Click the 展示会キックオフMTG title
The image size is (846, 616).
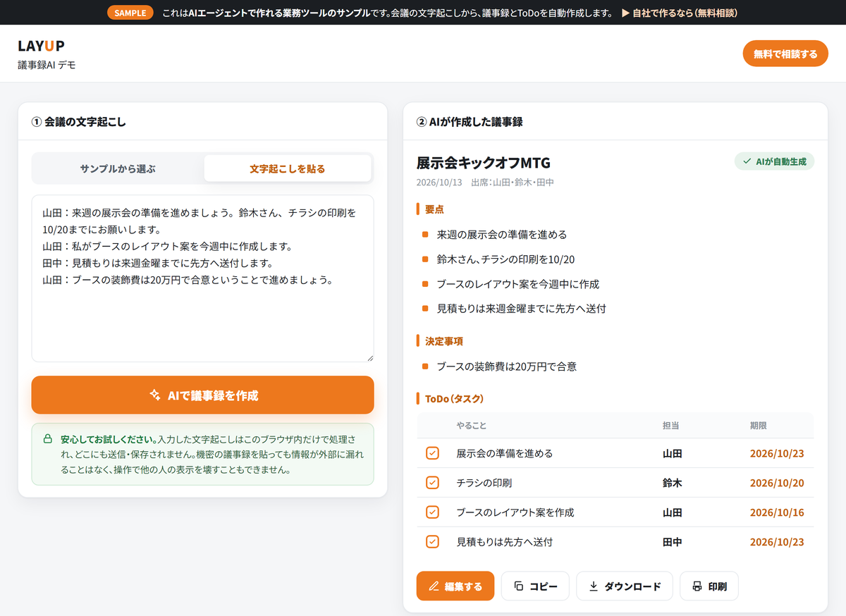(484, 163)
